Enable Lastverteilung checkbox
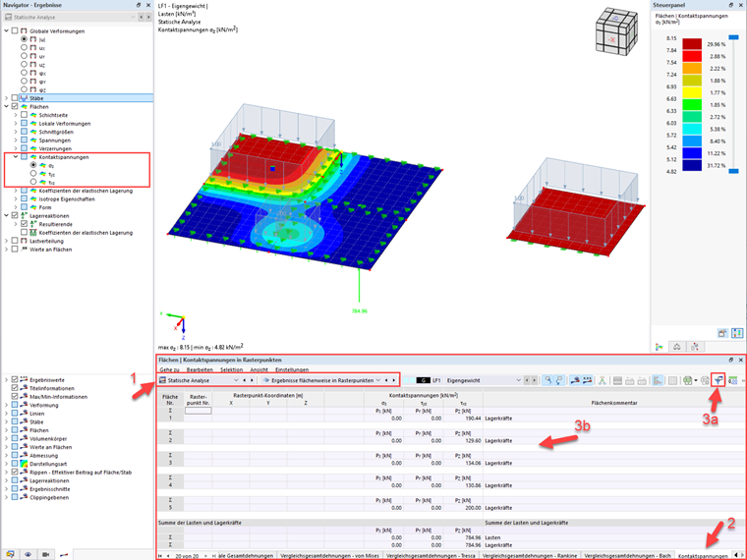The image size is (747, 560). [x=15, y=241]
